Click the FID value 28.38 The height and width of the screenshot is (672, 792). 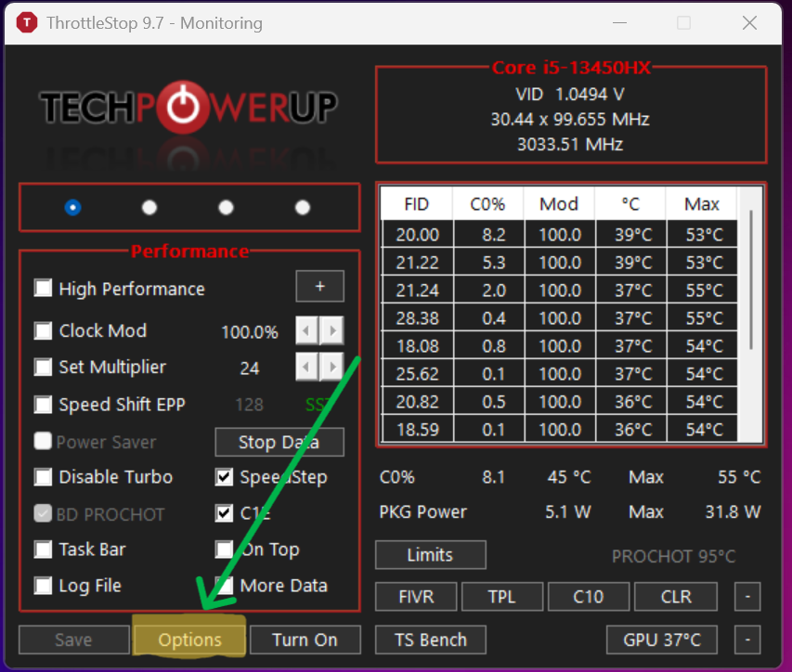[x=418, y=318]
